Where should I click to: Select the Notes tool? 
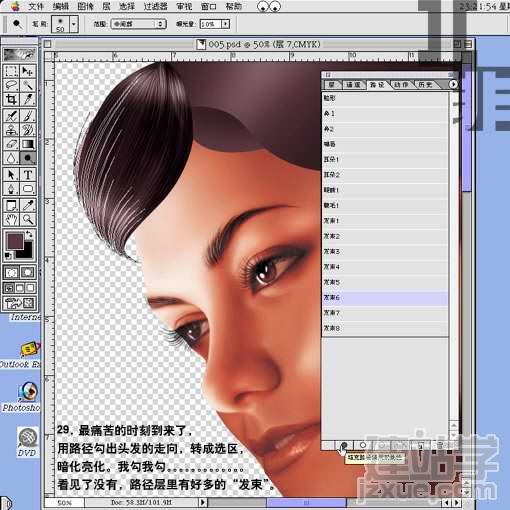(11, 205)
